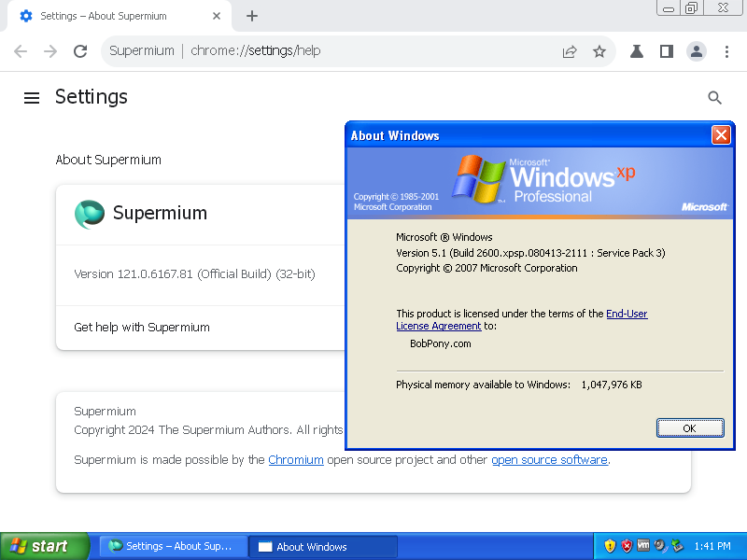Click the About Supermium heading

(108, 160)
